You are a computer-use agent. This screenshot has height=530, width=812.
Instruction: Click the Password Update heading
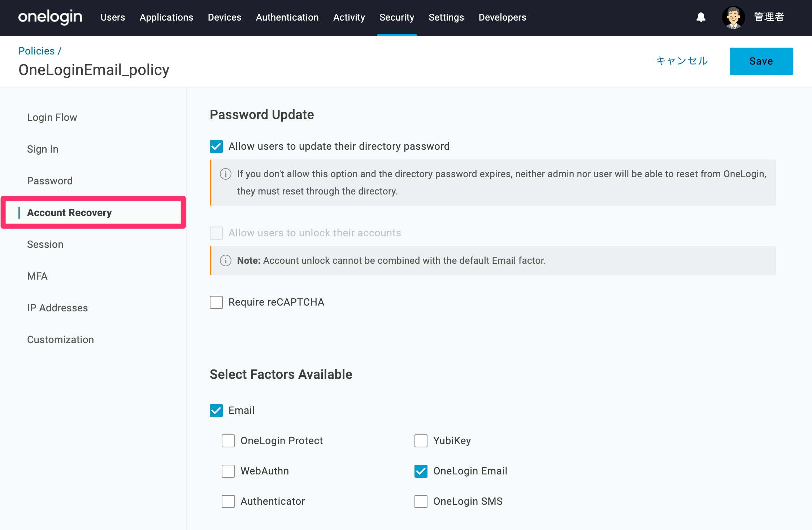pyautogui.click(x=262, y=115)
